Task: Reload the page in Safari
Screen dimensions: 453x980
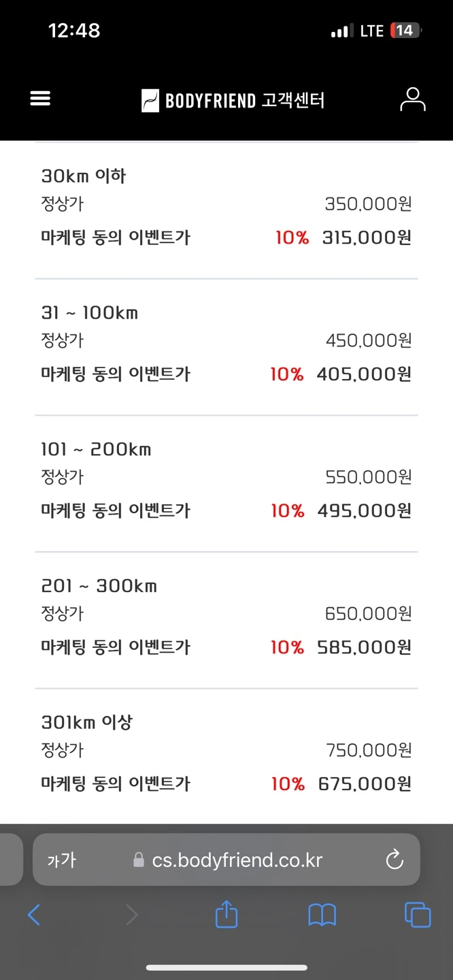Action: [395, 860]
